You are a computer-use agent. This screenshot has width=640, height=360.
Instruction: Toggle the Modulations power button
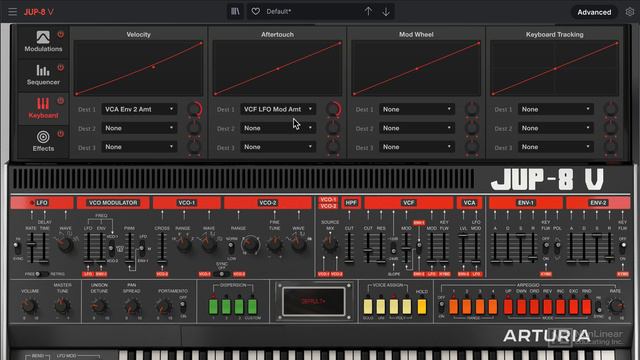(x=61, y=35)
